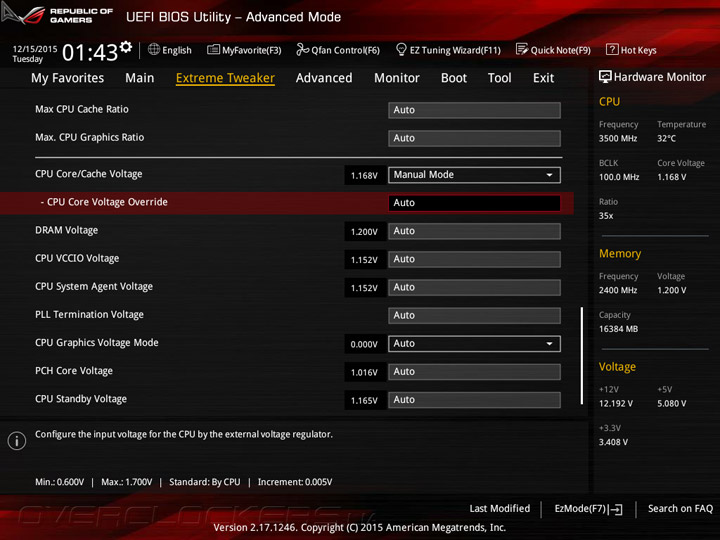The image size is (720, 540).
Task: Select the Extreme Tweaker tab
Action: [x=225, y=78]
